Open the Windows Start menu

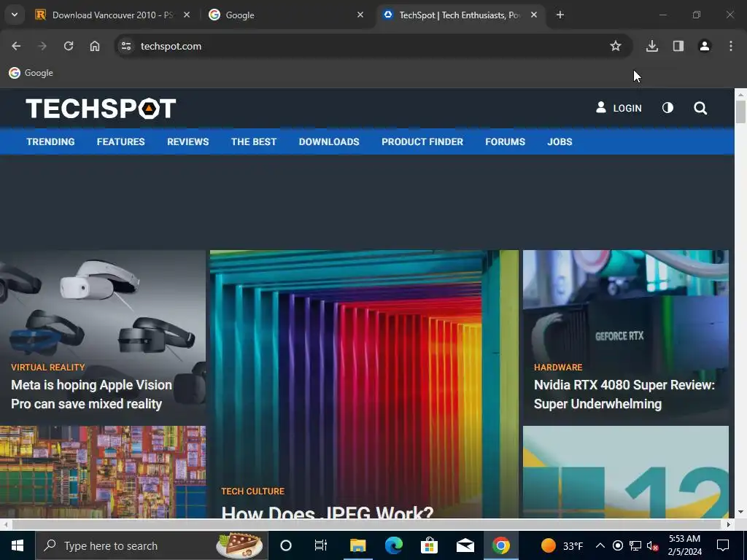pyautogui.click(x=18, y=545)
